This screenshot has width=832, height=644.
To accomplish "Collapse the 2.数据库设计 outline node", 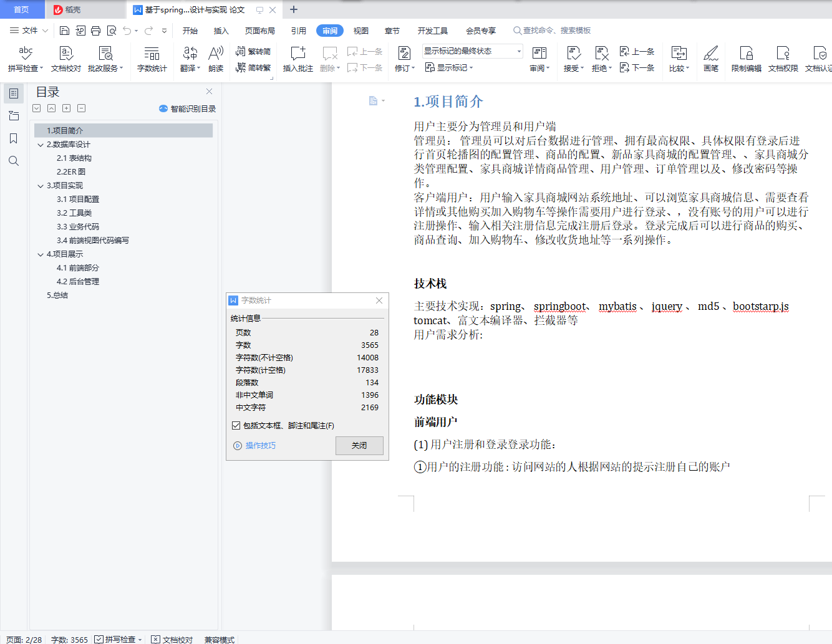I will click(41, 145).
